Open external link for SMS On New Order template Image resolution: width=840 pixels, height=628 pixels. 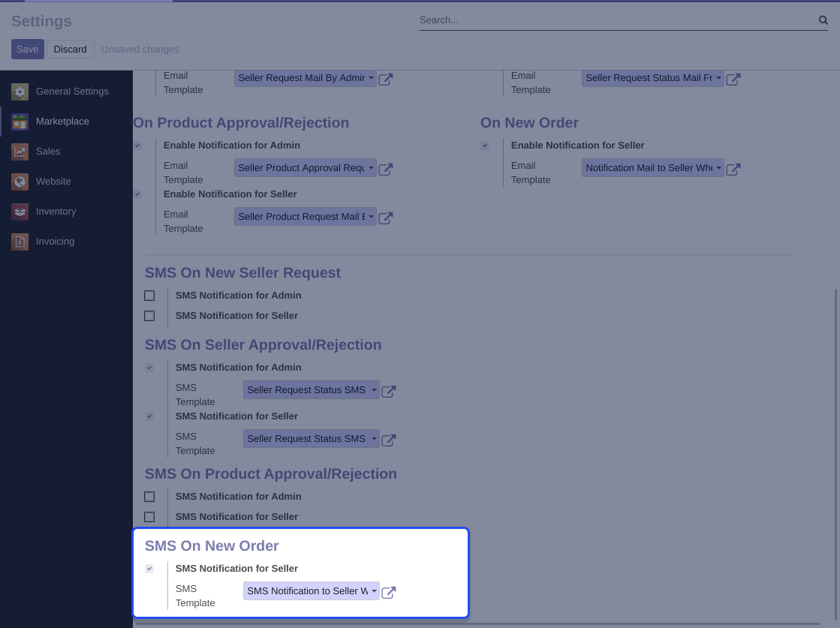coord(389,592)
